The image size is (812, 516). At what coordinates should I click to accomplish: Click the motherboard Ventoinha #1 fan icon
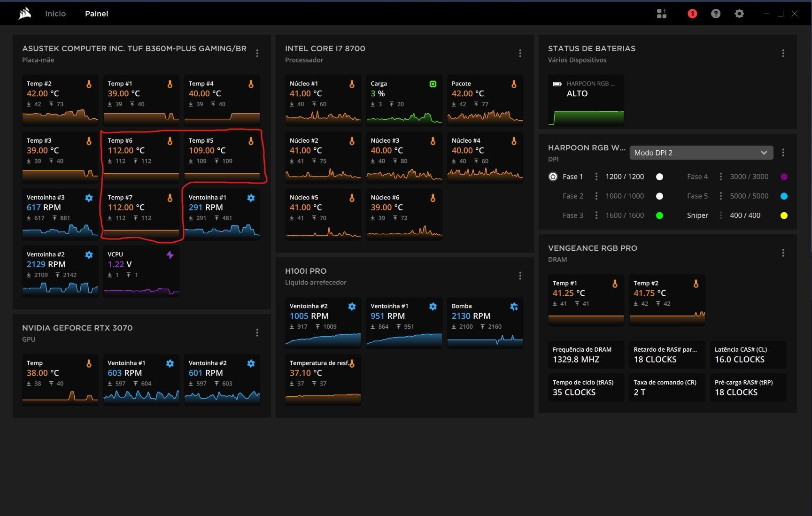click(251, 198)
